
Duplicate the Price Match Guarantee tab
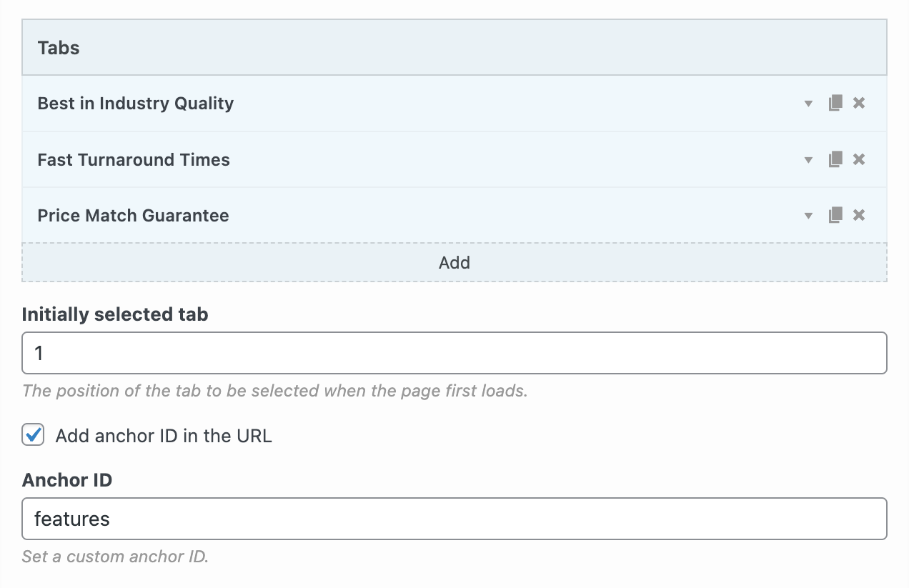835,215
